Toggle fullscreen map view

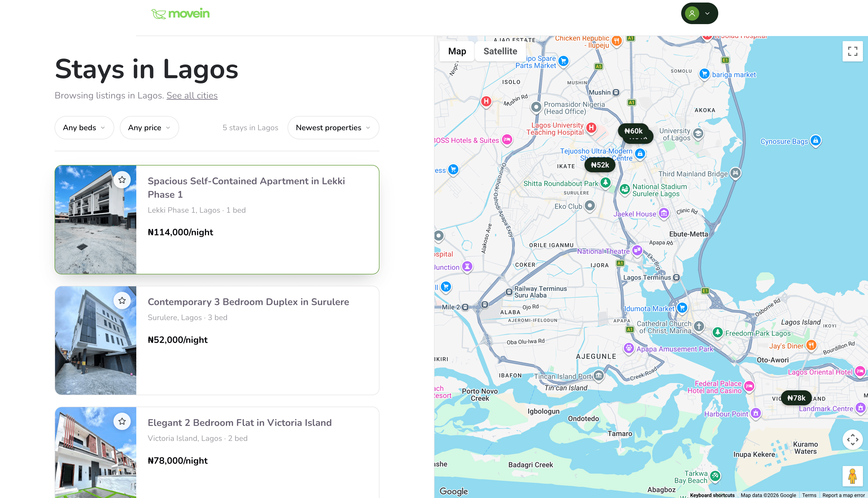853,51
